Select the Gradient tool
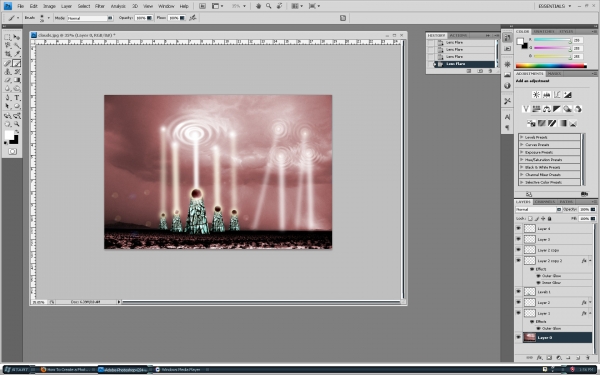Viewport: 600px width, 375px height. coord(17,80)
